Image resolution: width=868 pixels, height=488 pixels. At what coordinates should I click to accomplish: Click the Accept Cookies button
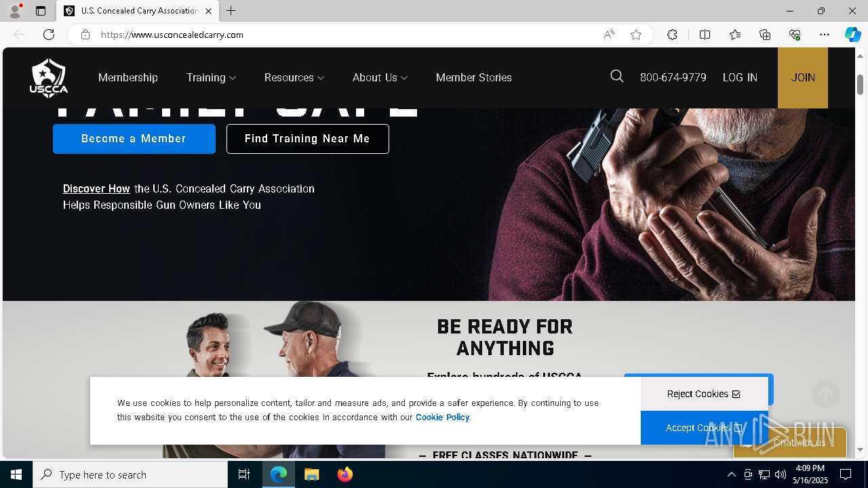point(704,428)
